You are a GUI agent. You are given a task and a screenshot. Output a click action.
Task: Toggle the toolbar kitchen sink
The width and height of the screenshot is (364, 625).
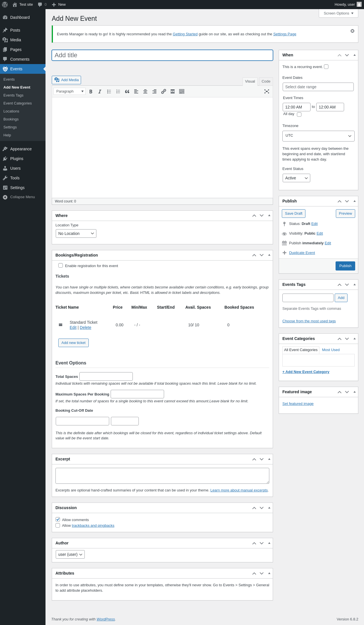[182, 91]
